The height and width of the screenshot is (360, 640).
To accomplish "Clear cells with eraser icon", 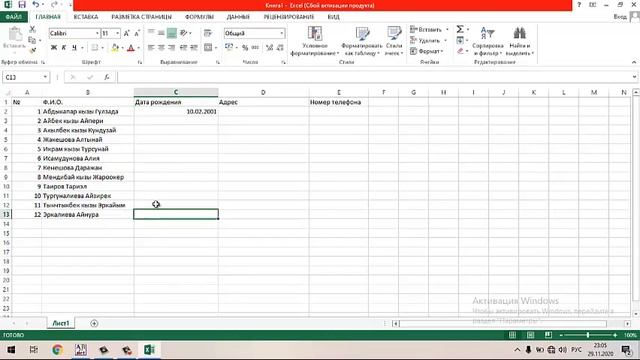I will tap(460, 51).
